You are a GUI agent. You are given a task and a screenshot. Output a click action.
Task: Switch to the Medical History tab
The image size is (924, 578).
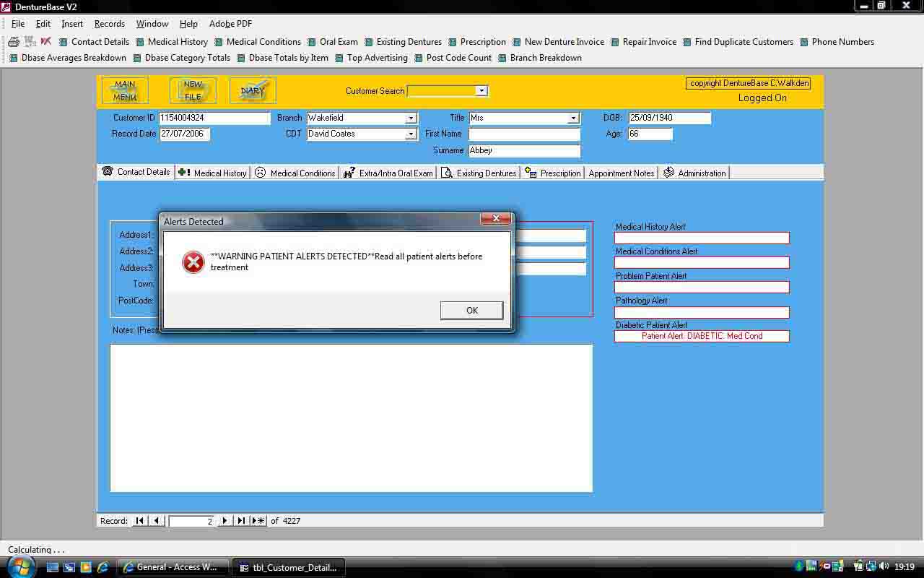point(213,173)
